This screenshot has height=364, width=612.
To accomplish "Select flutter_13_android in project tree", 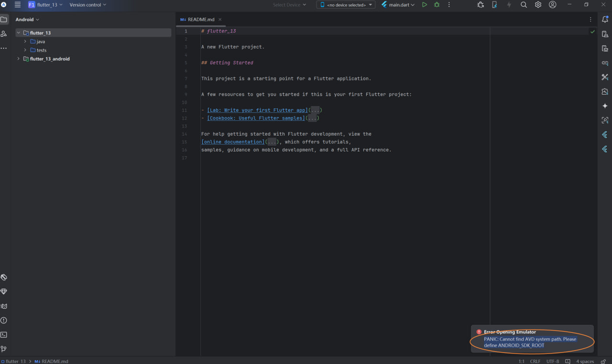I will coord(50,59).
